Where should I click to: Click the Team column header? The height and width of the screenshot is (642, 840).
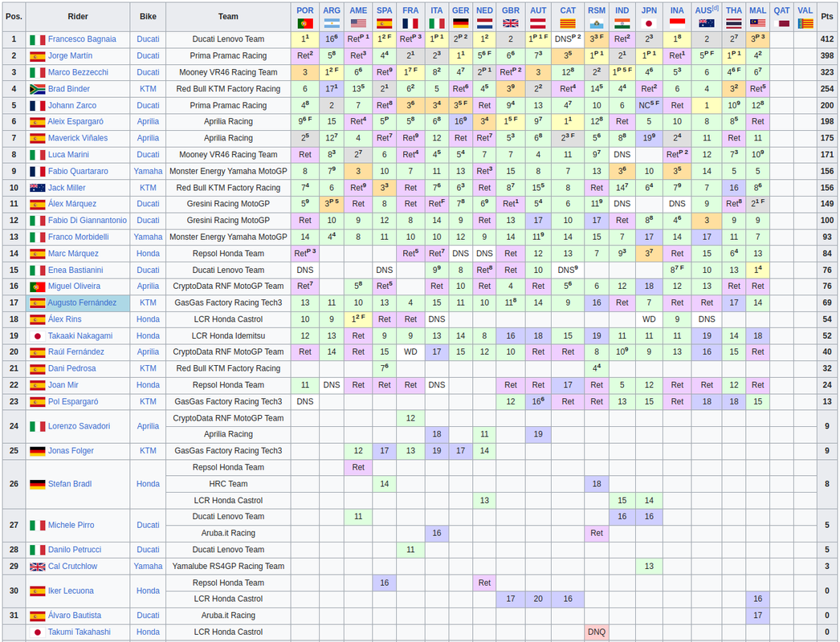228,17
